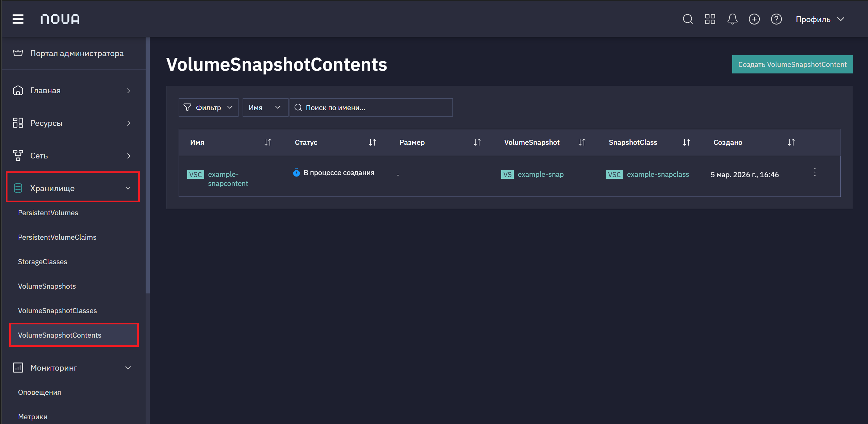
Task: Click the Ресурсы icon
Action: point(18,123)
